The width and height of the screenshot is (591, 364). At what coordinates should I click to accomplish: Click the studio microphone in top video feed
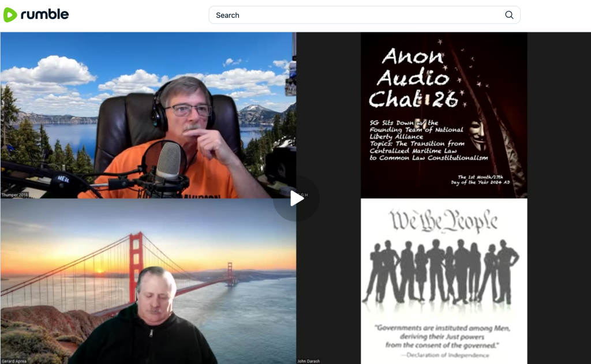[169, 163]
